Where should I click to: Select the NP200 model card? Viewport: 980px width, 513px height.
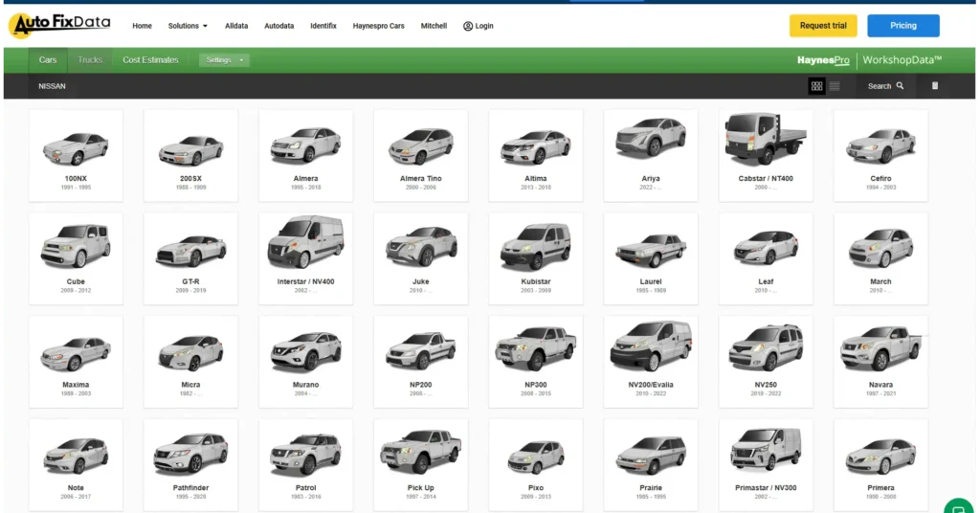coord(421,362)
